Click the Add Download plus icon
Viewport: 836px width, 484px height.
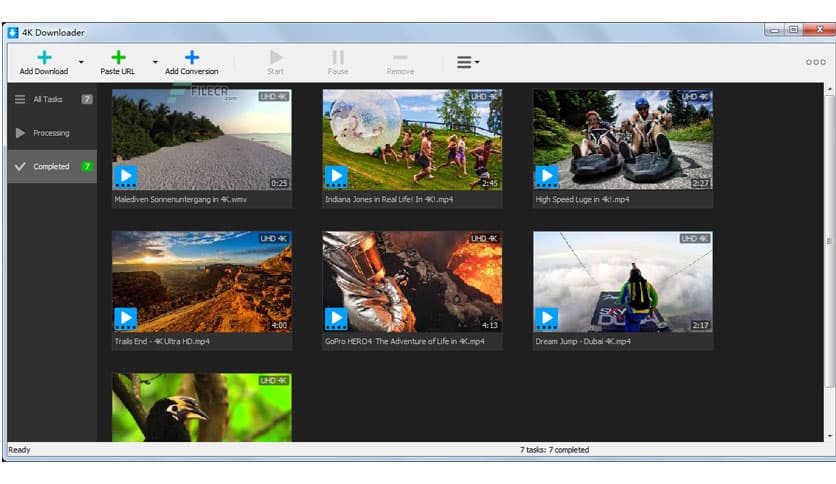(44, 57)
